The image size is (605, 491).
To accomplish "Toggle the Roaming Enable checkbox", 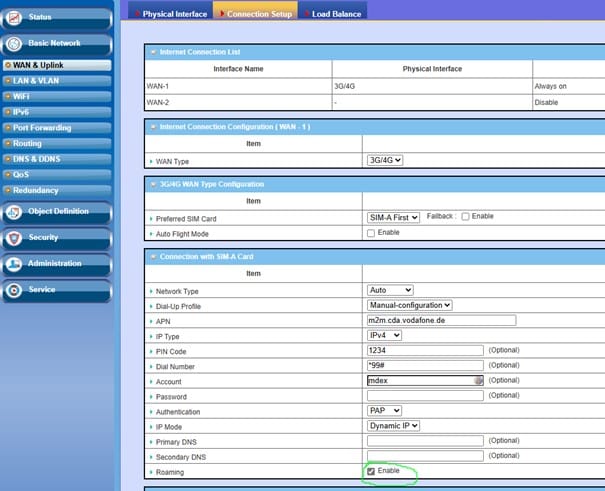I will tap(371, 471).
